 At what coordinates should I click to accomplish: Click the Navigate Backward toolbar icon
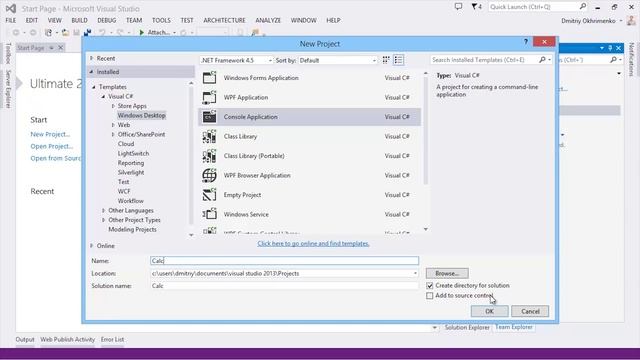[16, 32]
